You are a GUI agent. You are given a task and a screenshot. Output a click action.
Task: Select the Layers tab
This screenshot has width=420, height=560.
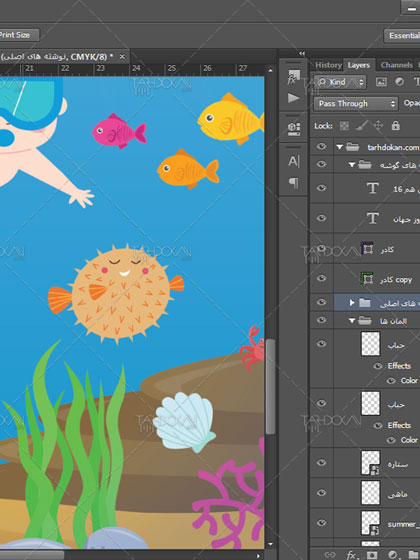click(359, 65)
